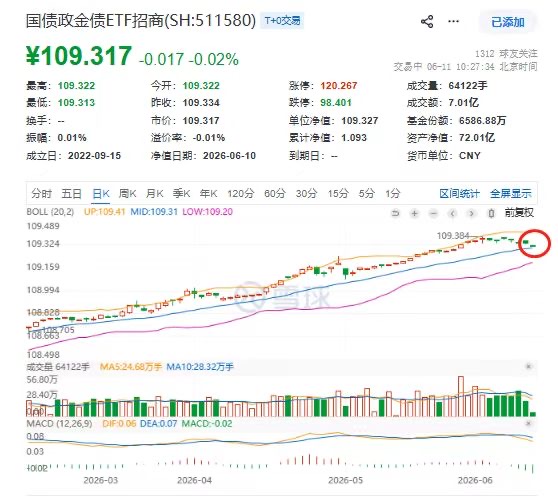Click the 109.384 high price marker on chart
The height and width of the screenshot is (496, 558).
(453, 236)
